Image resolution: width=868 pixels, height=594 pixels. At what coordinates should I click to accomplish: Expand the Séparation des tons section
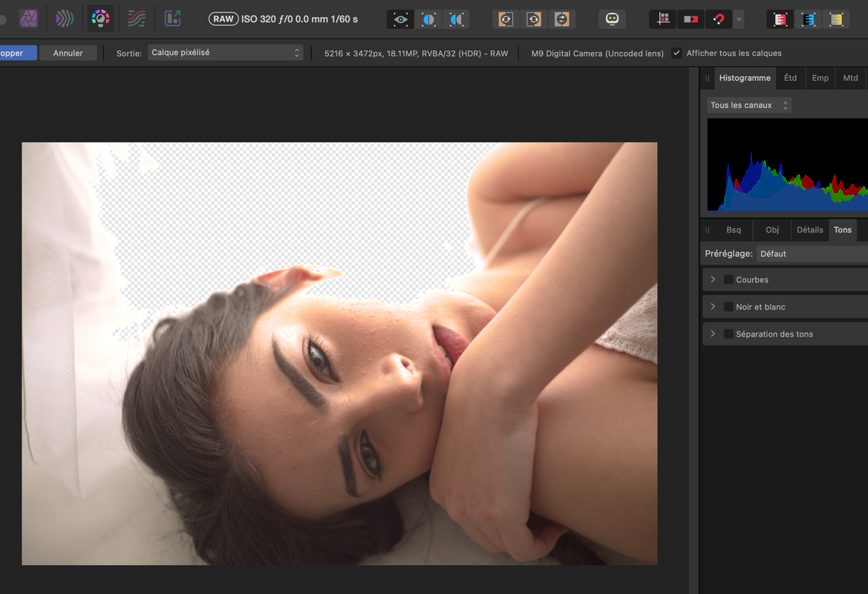pos(713,334)
